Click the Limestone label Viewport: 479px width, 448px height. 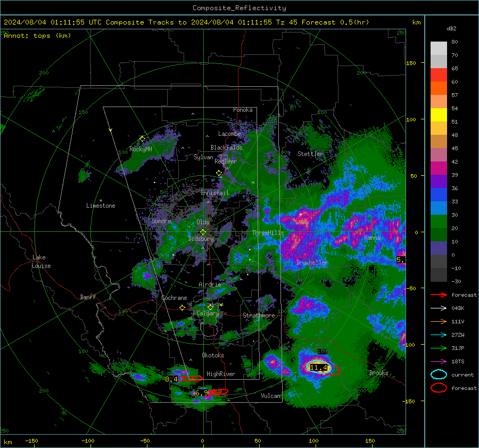point(101,206)
